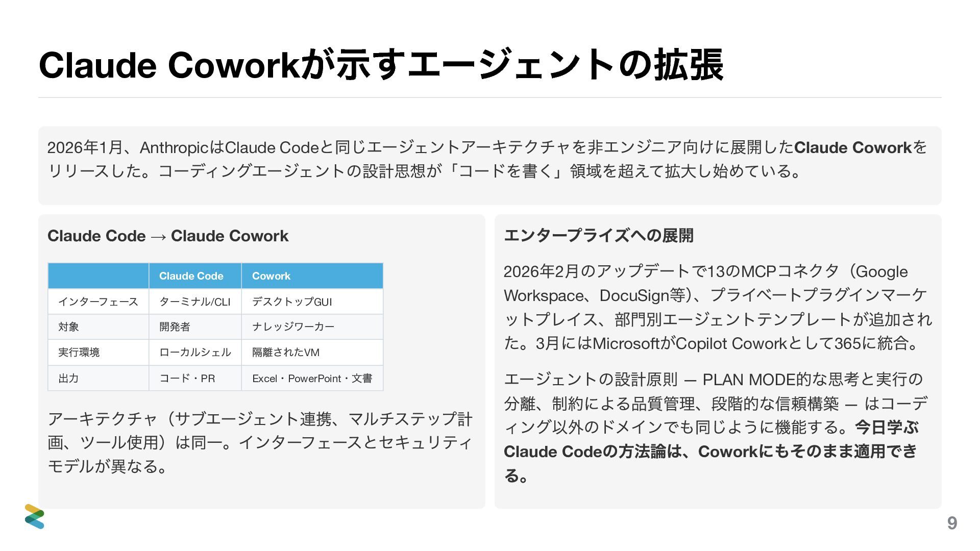Select the 隔離されたVM table cell
Screen dimensions: 980x551
coord(285,352)
